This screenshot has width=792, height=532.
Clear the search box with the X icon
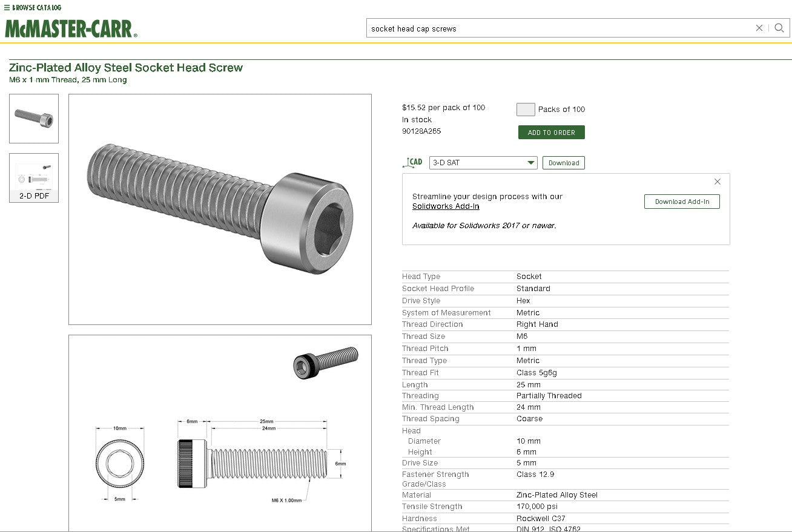coord(759,28)
